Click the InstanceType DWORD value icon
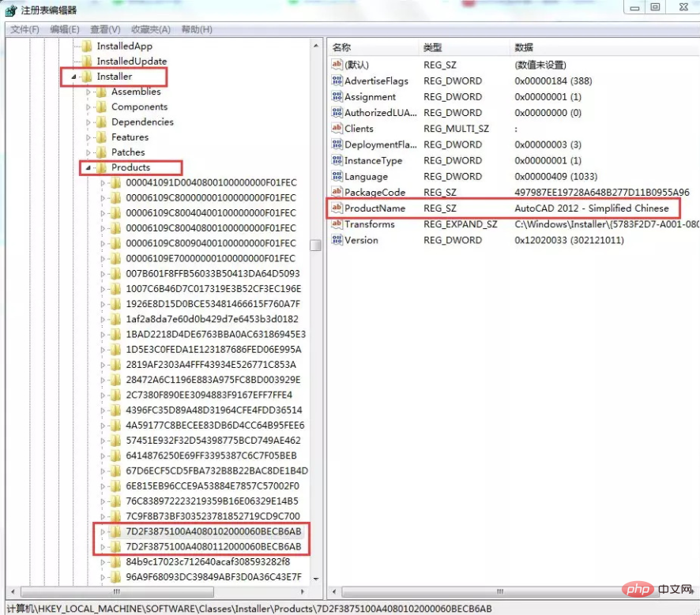This screenshot has height=615, width=700. 337,160
